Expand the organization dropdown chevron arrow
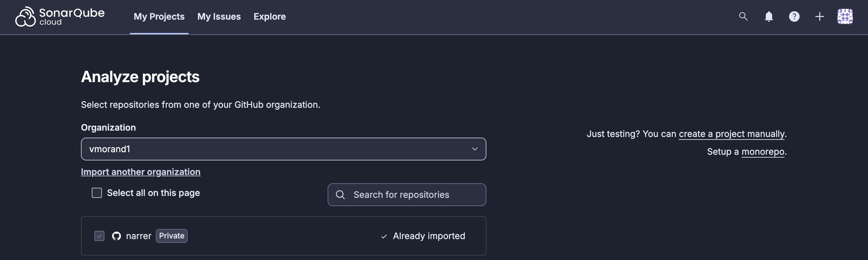The width and height of the screenshot is (868, 260). [474, 149]
